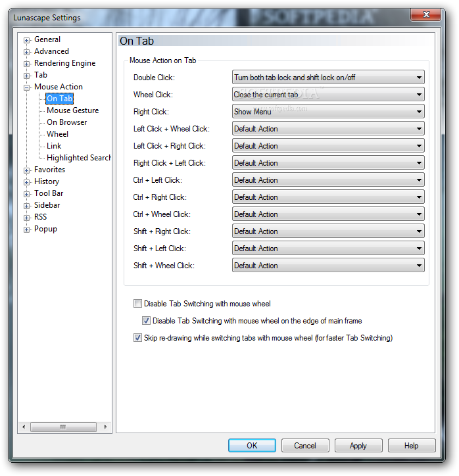Select Mouse Action in the tree
This screenshot has width=459, height=476.
pos(59,87)
